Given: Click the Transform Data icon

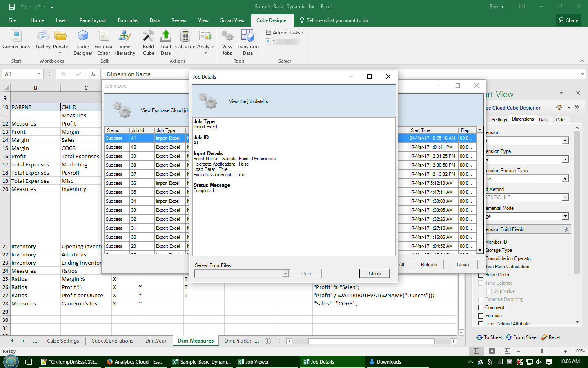Looking at the screenshot, I should (248, 43).
